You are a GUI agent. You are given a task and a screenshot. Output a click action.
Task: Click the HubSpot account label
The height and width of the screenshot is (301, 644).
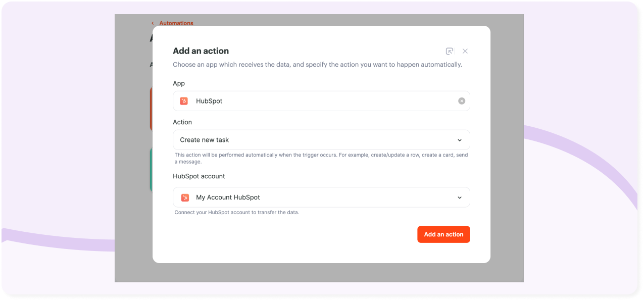[x=199, y=176]
